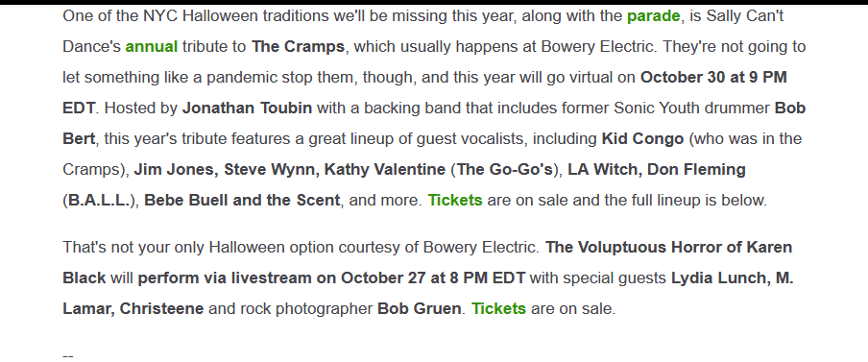Select the bold name Jonathan Toubin

[247, 108]
